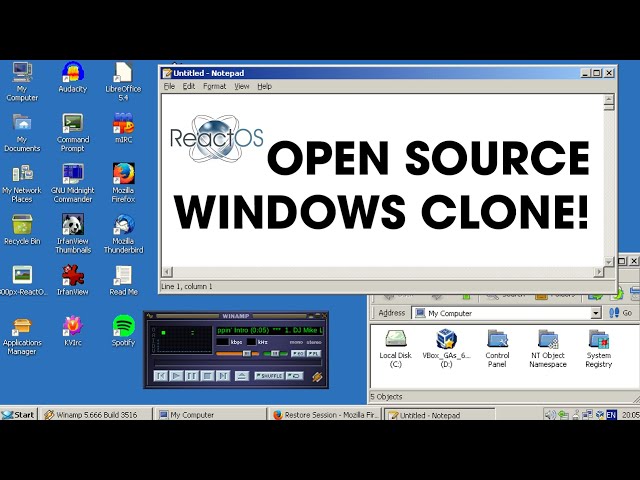Click the Winamp eject/open file button
Viewport: 640px width, 480px height.
[242, 376]
